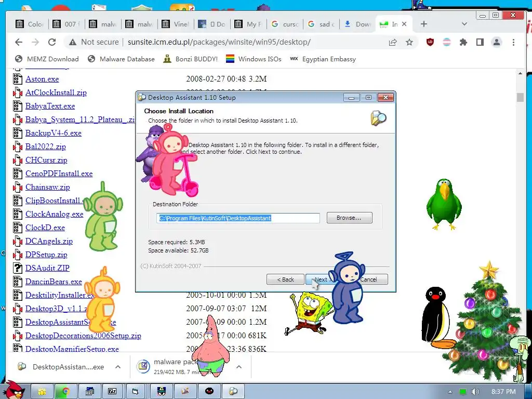Bookmark this page with the star icon
This screenshot has width=532, height=399.
[x=409, y=42]
